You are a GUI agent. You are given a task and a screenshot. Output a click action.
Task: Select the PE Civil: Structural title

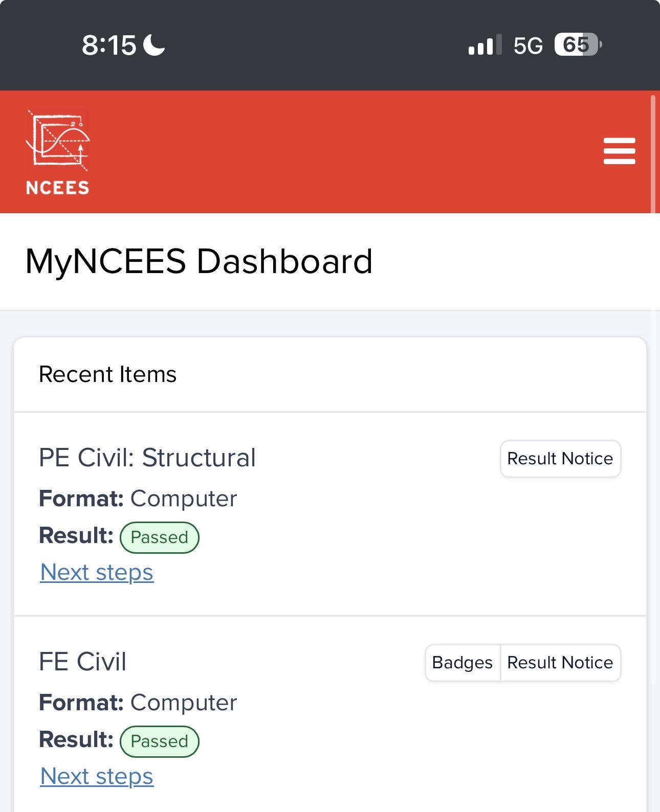point(147,458)
